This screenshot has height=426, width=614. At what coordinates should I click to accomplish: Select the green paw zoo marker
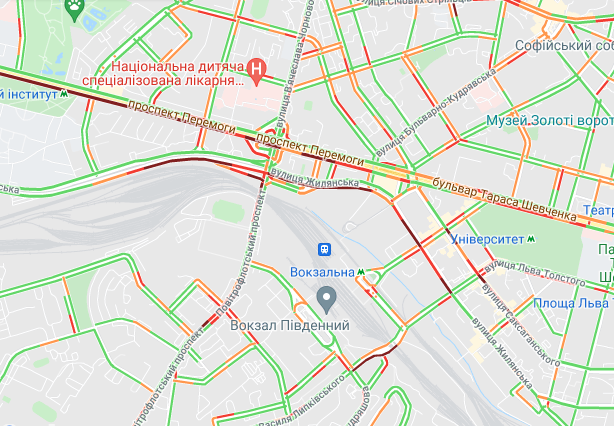74,9
